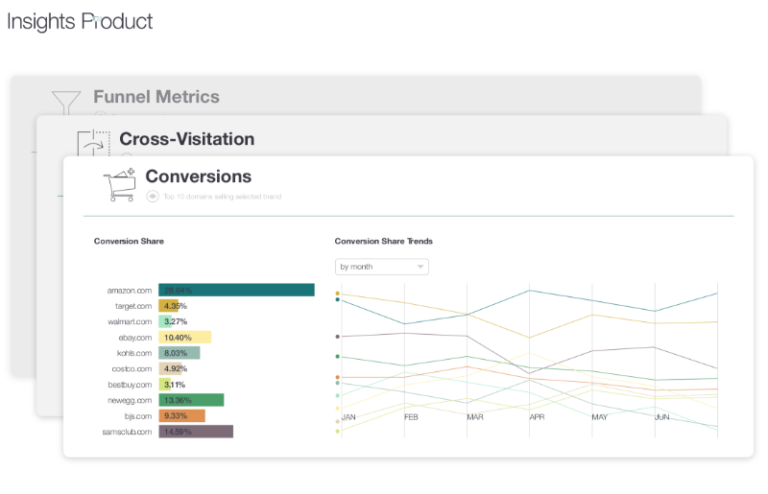Click the ebay.com domain label

pos(134,338)
